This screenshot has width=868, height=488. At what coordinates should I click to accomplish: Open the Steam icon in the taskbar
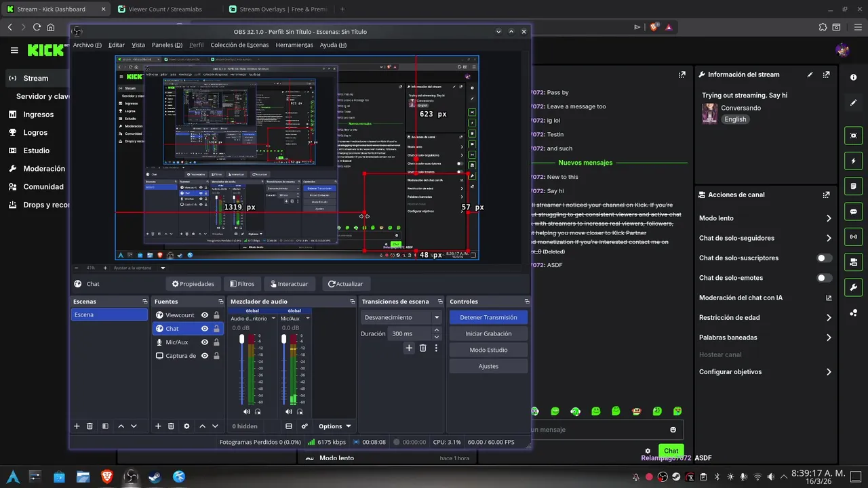pyautogui.click(x=155, y=477)
